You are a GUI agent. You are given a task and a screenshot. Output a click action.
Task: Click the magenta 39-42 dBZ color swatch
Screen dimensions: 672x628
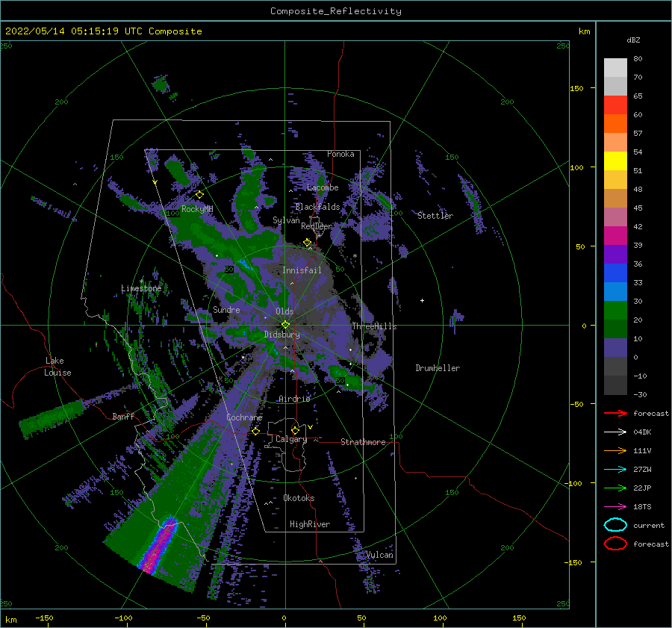tap(615, 235)
